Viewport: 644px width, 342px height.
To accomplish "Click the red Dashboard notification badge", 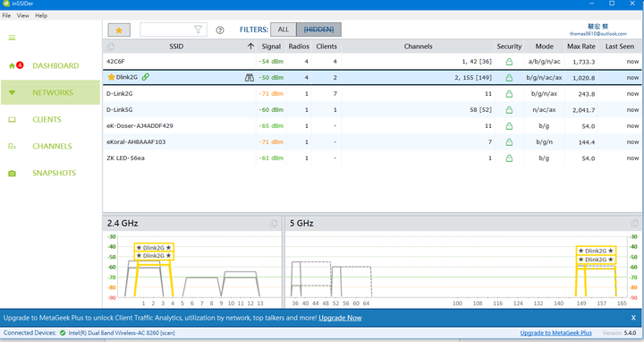I will coord(20,65).
